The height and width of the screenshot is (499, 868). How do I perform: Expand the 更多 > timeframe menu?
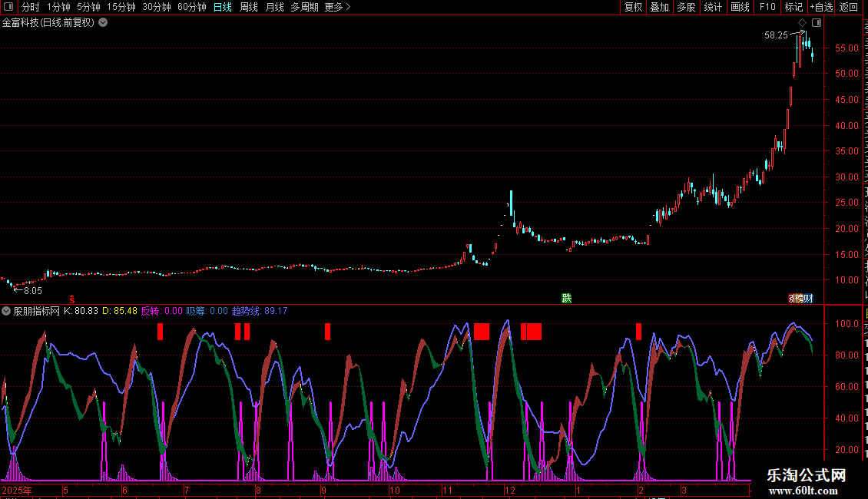point(338,7)
